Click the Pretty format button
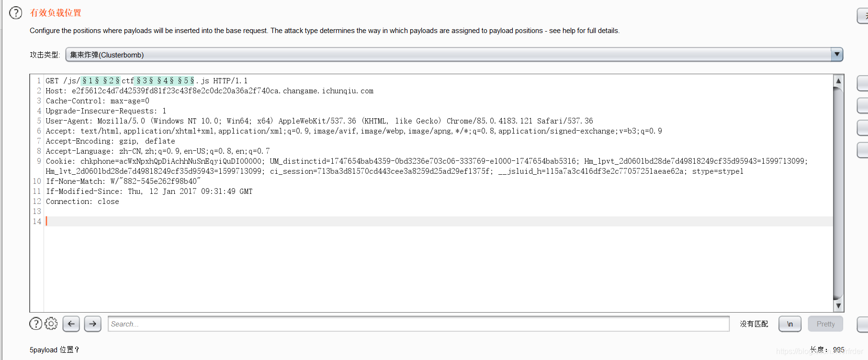Screen dimensions: 868x360 click(825, 324)
